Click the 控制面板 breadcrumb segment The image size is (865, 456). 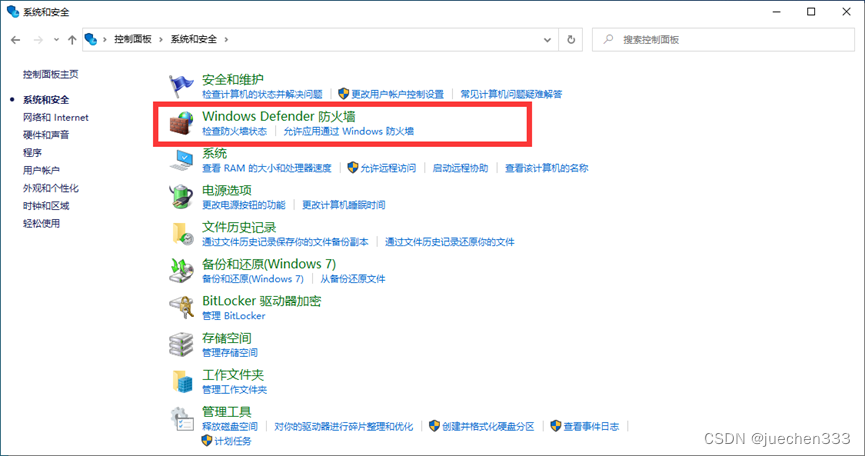tap(132, 39)
